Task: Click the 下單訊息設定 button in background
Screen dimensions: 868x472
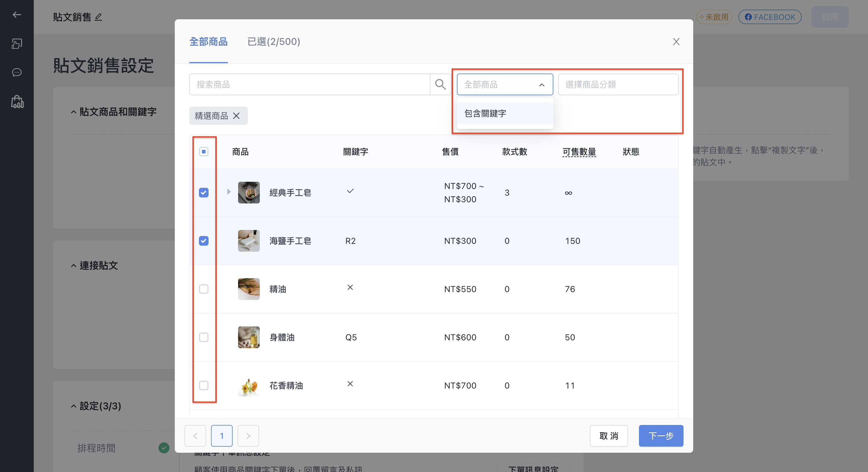Action: (533, 468)
